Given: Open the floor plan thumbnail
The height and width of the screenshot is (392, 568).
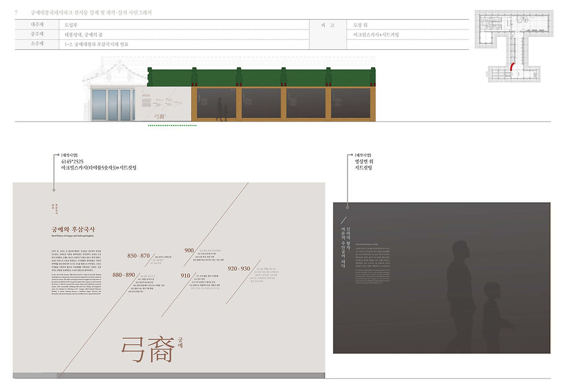Looking at the screenshot, I should tap(514, 46).
